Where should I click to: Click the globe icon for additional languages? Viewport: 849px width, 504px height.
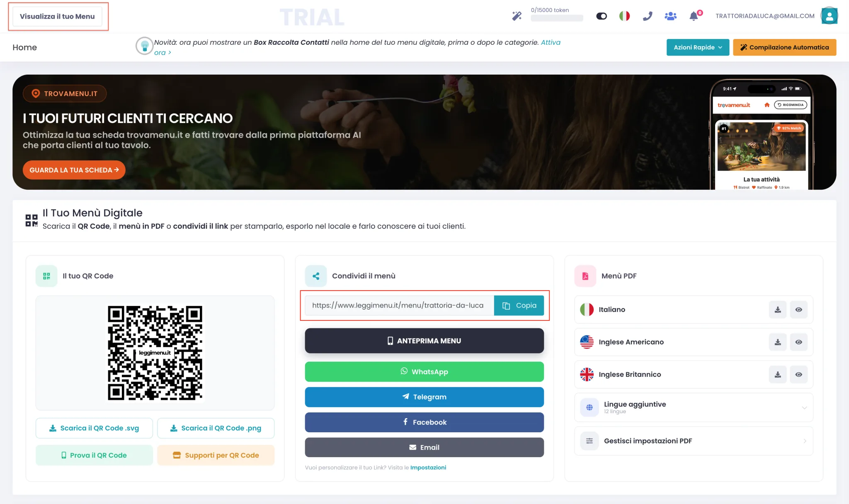[x=589, y=407]
